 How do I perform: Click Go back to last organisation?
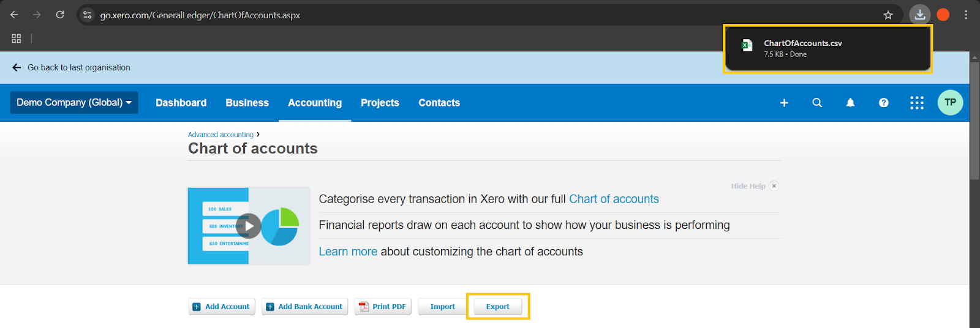79,67
